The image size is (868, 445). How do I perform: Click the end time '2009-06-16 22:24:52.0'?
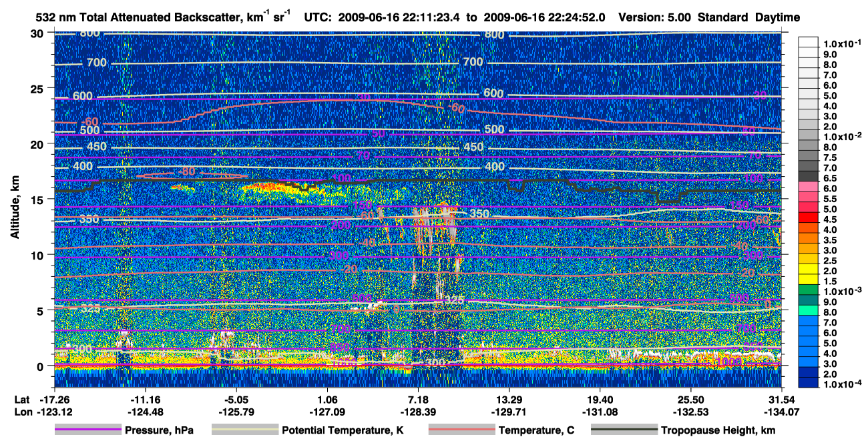(x=544, y=17)
